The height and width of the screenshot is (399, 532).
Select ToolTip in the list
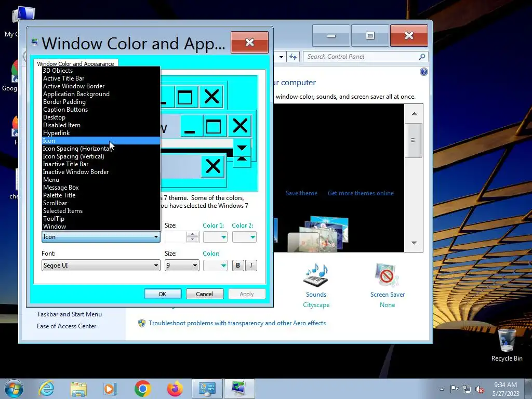(x=101, y=219)
